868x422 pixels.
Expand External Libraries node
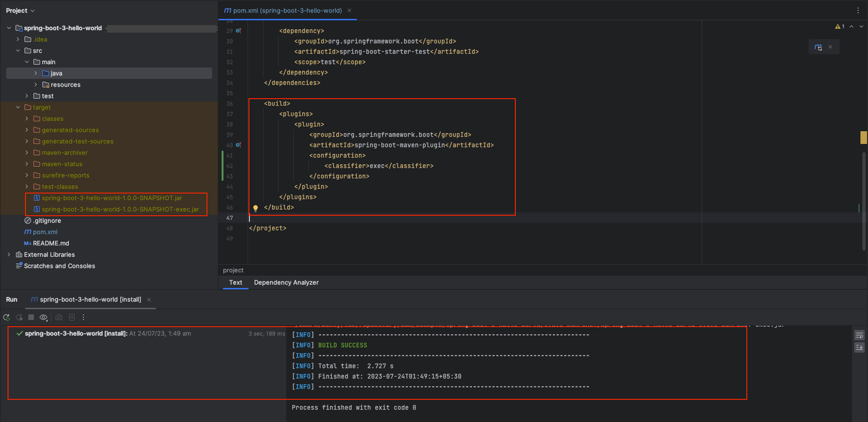click(9, 254)
